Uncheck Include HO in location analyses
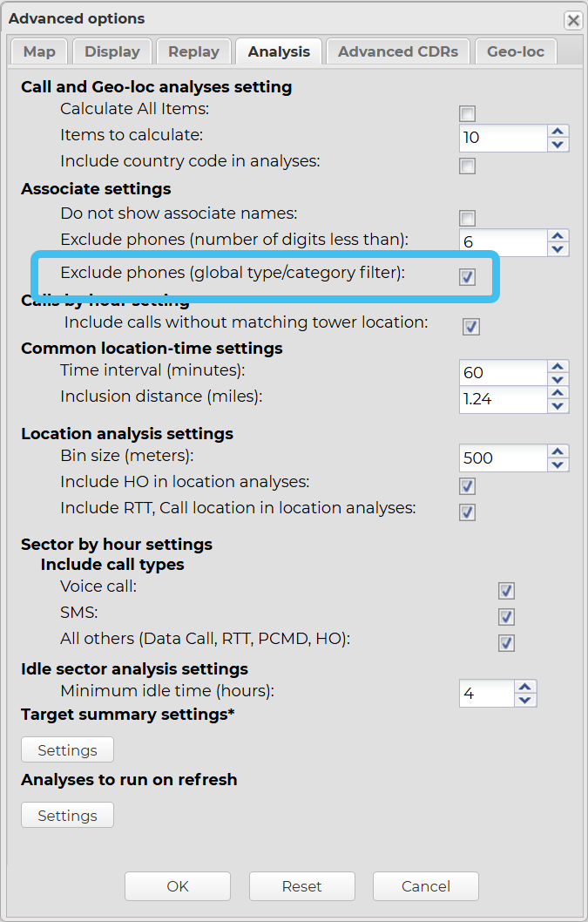This screenshot has width=588, height=922. (x=468, y=486)
